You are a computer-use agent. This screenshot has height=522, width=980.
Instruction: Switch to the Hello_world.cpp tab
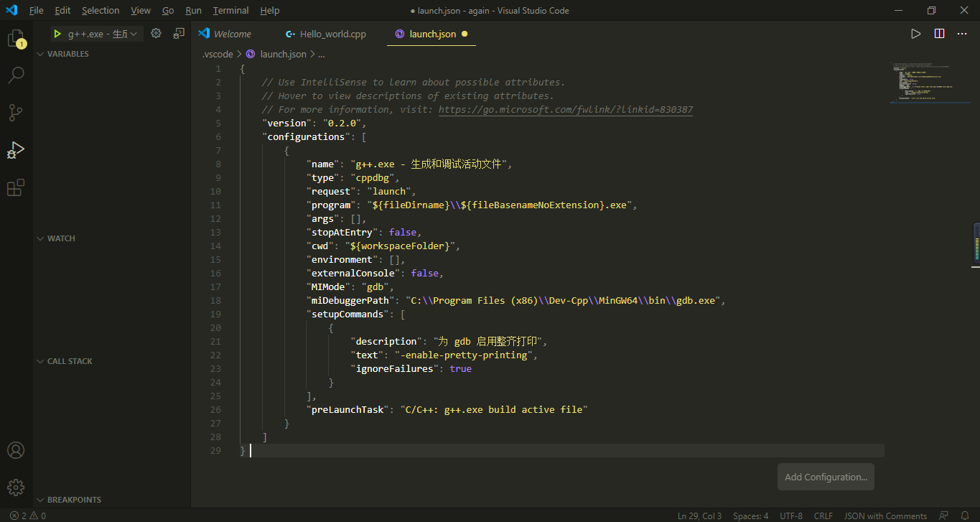click(332, 34)
